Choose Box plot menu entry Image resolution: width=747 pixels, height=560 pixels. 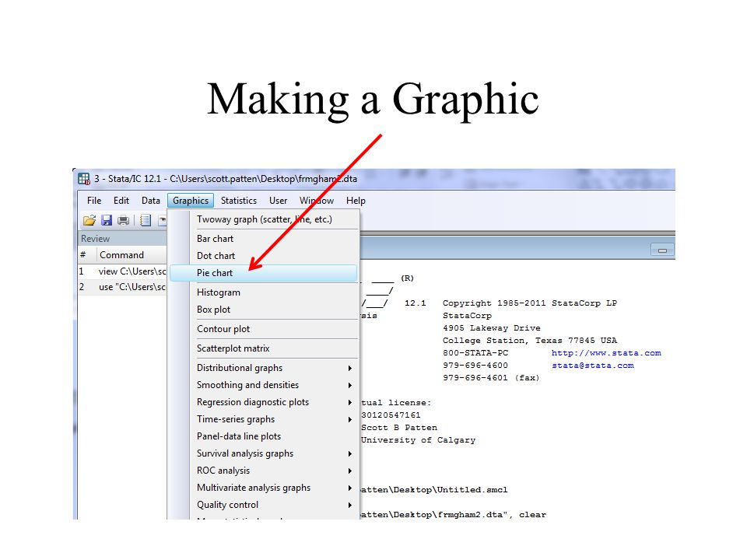264,310
